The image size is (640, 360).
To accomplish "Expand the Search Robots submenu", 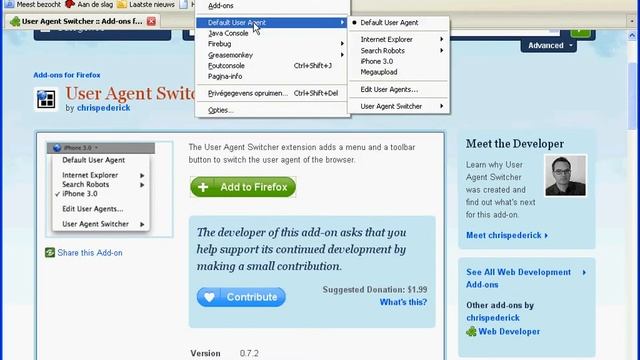I will point(399,51).
